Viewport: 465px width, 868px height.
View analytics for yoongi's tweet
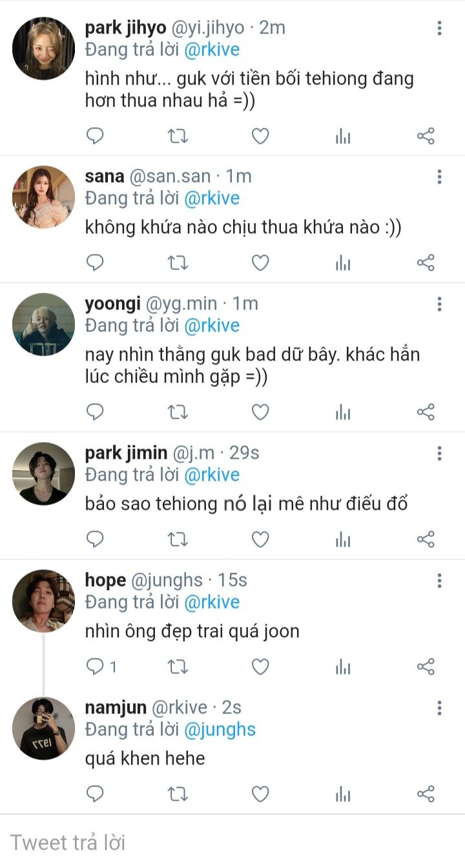pyautogui.click(x=343, y=412)
